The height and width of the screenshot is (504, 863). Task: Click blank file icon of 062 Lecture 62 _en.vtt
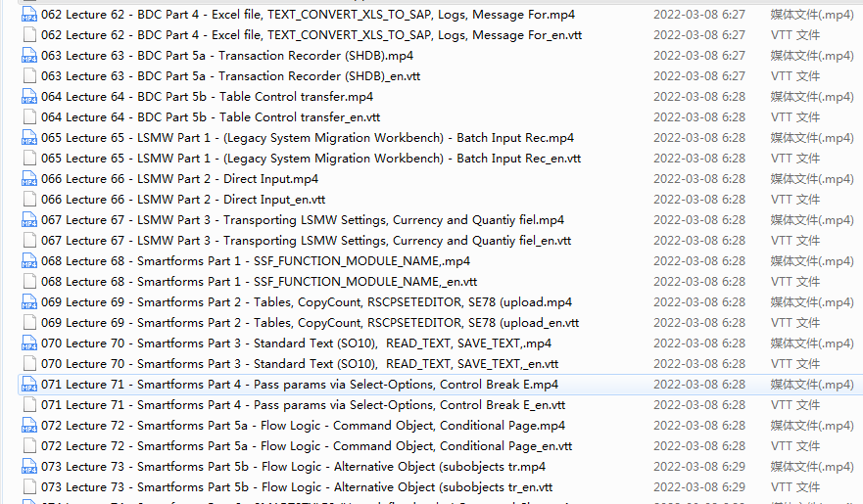tap(29, 35)
